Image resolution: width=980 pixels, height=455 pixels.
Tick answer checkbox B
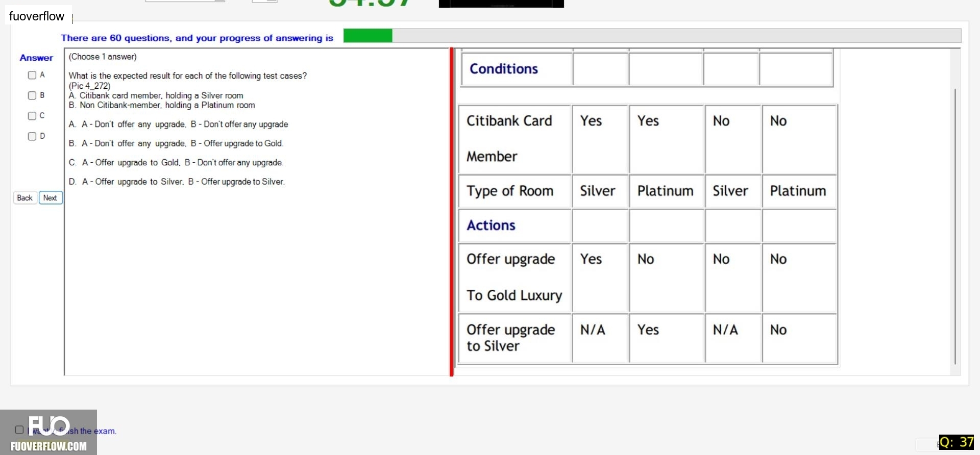32,96
